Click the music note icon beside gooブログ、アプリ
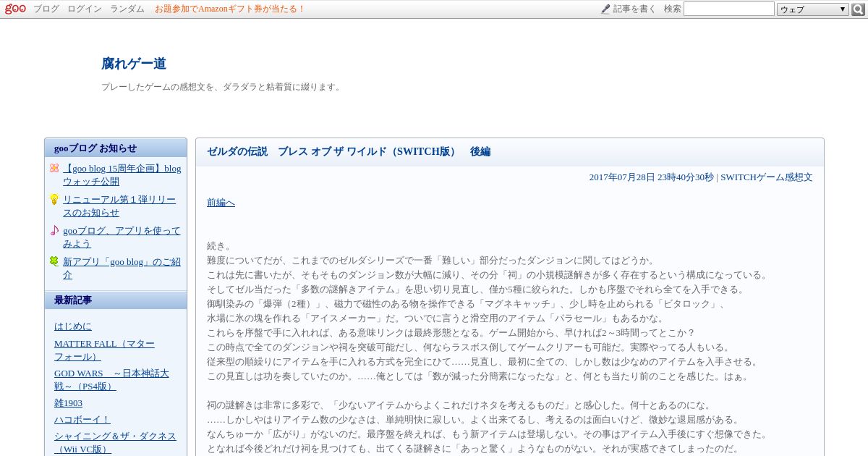 54,230
